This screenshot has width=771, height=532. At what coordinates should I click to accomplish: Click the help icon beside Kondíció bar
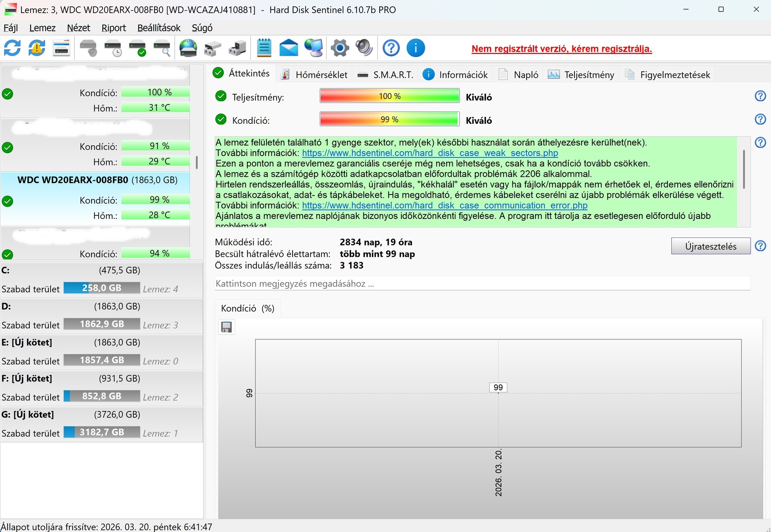click(x=760, y=119)
